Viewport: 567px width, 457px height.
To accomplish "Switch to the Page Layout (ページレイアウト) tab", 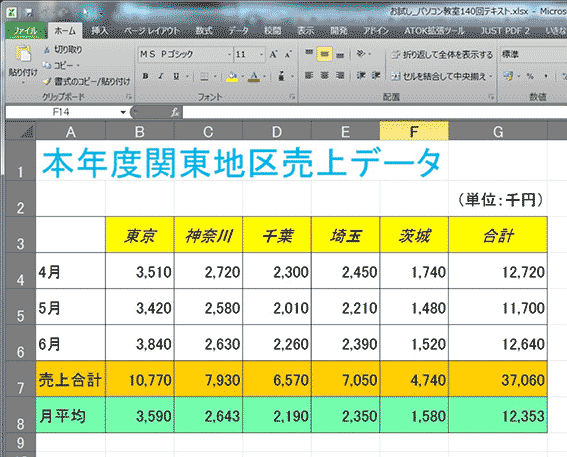I will pyautogui.click(x=152, y=31).
